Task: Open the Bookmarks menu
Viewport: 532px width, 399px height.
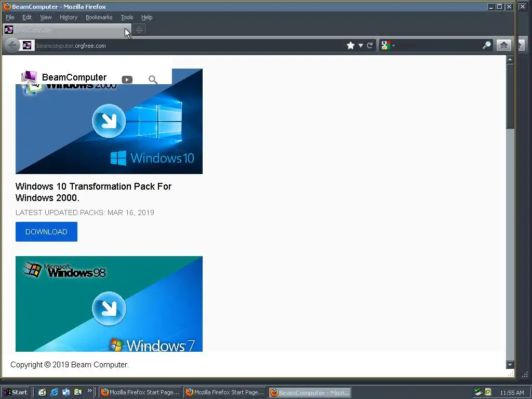Action: (99, 17)
